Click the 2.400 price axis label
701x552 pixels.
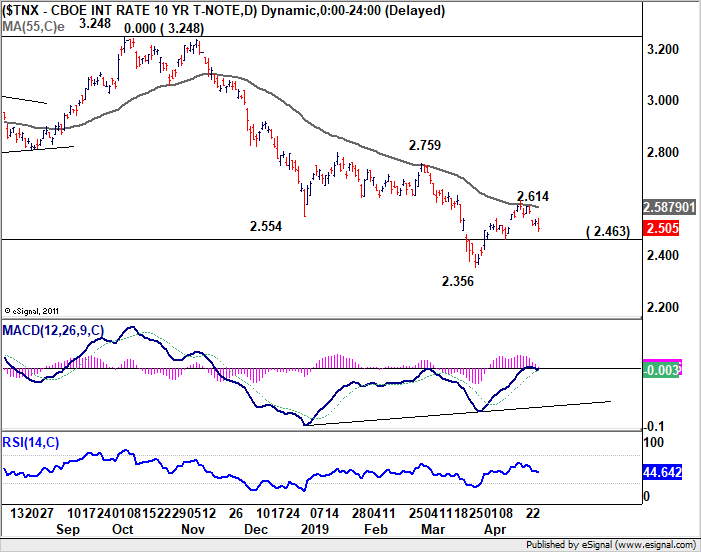pyautogui.click(x=663, y=255)
